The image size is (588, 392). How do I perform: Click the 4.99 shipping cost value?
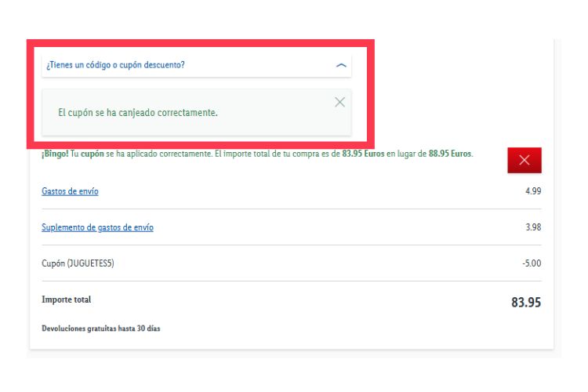pos(532,191)
